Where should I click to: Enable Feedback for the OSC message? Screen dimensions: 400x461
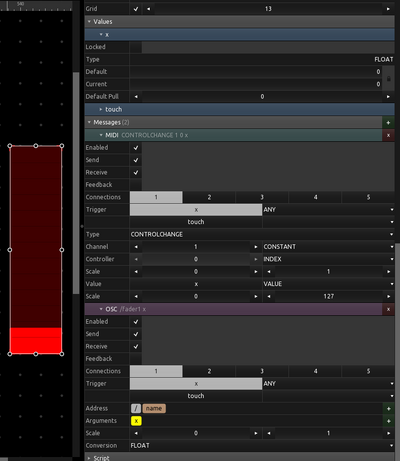[136, 359]
